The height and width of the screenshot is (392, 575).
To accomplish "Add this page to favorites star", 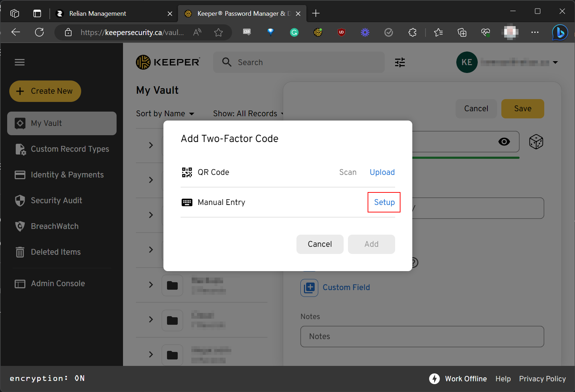I will tap(218, 33).
